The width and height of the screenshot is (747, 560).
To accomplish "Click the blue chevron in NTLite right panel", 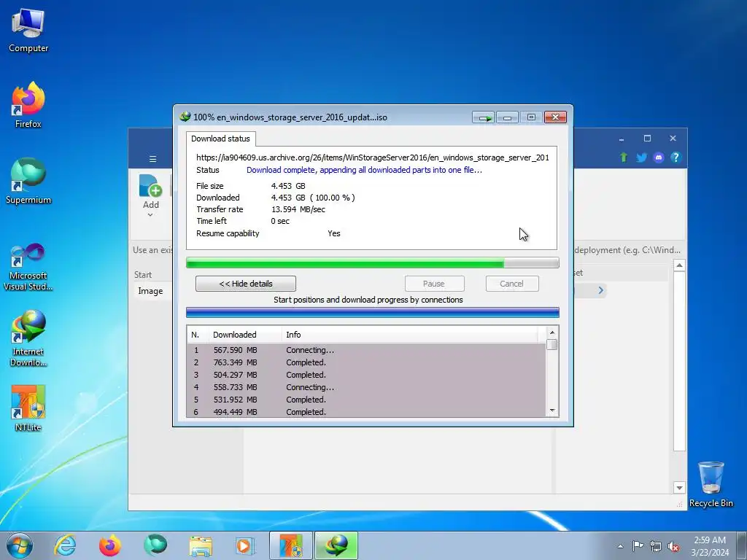I will (601, 290).
